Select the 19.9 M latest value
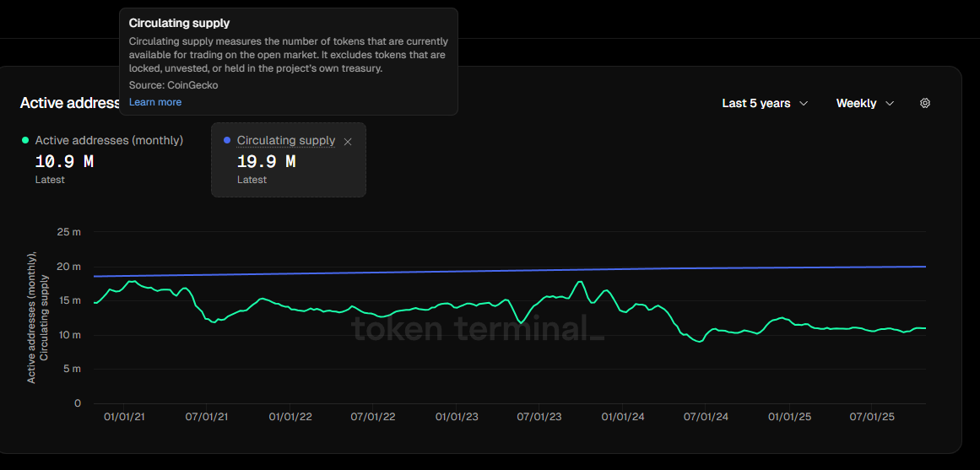Screen dimensions: 980x470 (266, 161)
